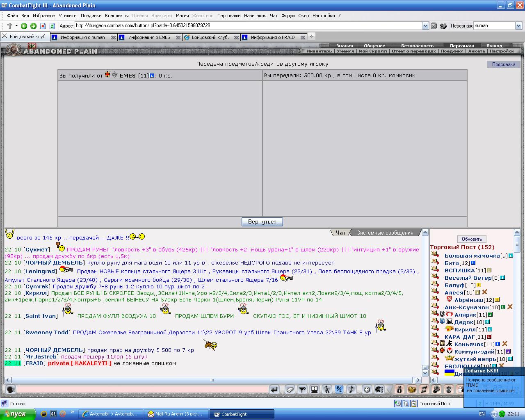Open dropdown arrow beside the cross icon
The height and width of the screenshot is (420, 525).
(16, 26)
